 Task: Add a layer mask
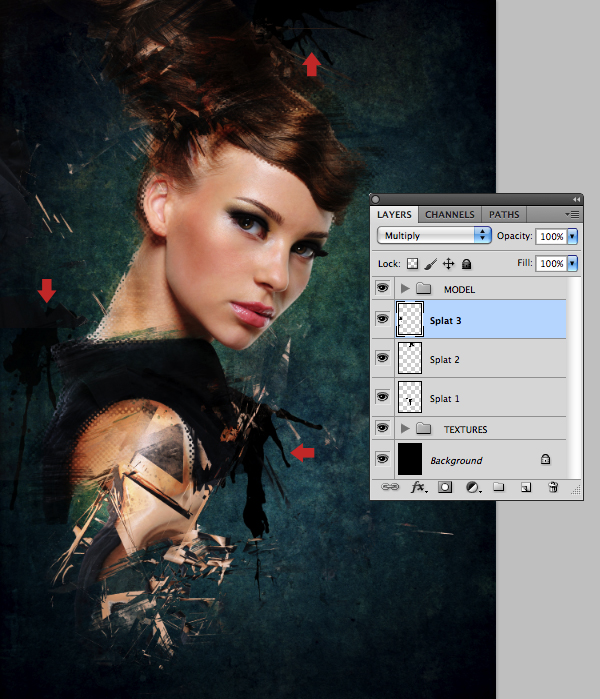[x=445, y=487]
